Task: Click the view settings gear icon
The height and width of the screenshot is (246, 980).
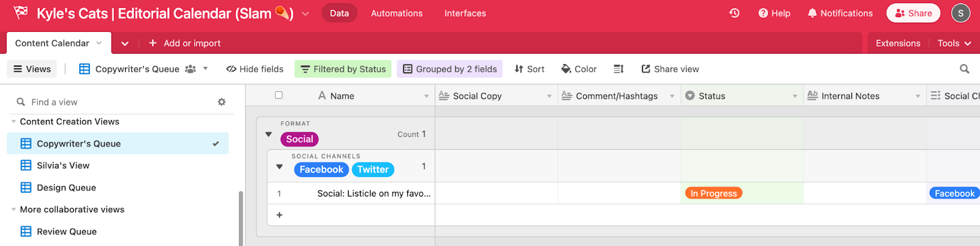Action: point(222,102)
